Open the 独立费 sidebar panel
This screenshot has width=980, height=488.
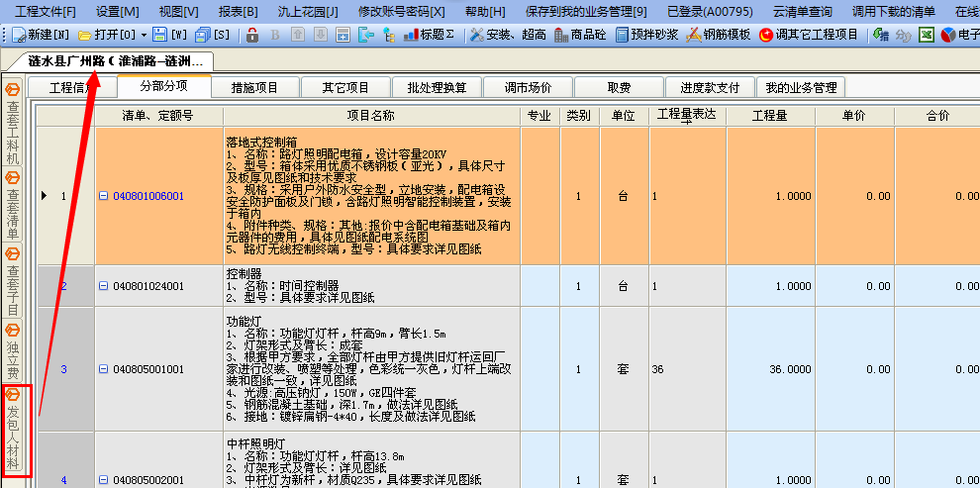coord(13,349)
